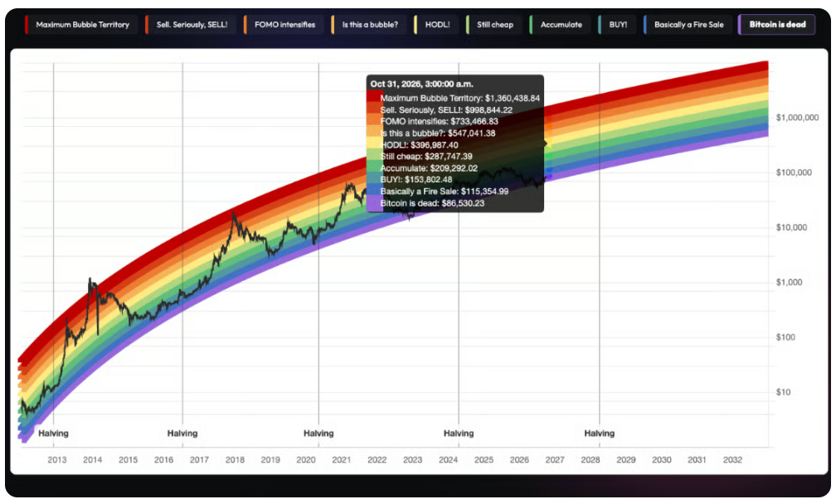836x504 pixels.
Task: Toggle the Accumulate legend button
Action: coord(560,25)
